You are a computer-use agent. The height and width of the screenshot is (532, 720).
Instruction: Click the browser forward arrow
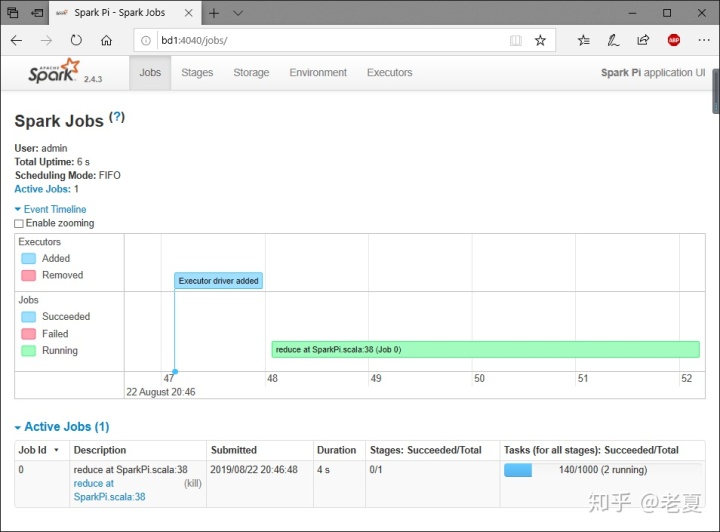[46, 40]
